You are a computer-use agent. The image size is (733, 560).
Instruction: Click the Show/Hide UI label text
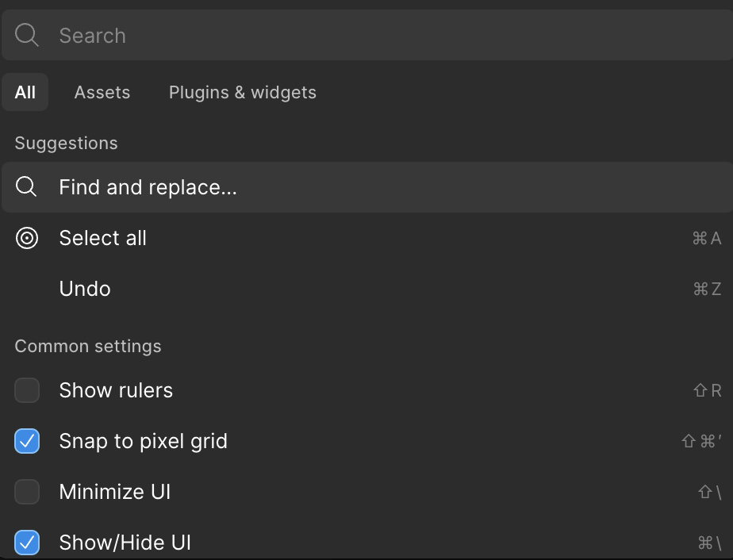coord(125,543)
